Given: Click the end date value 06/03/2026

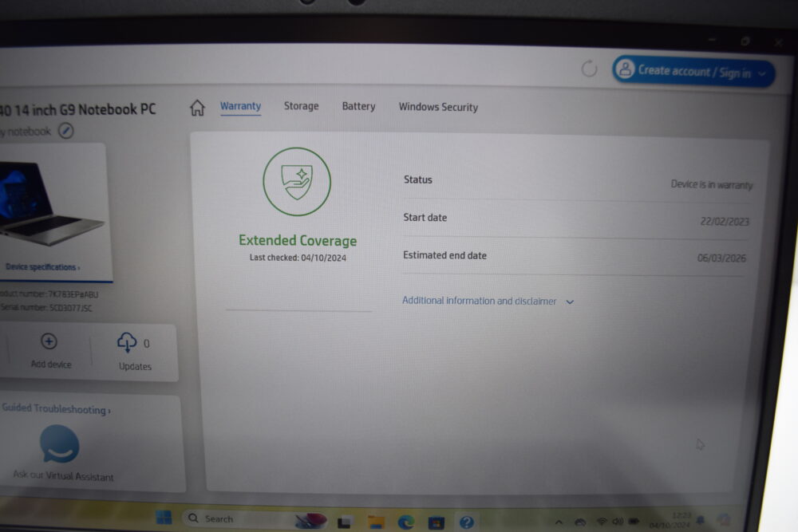Looking at the screenshot, I should coord(721,258).
